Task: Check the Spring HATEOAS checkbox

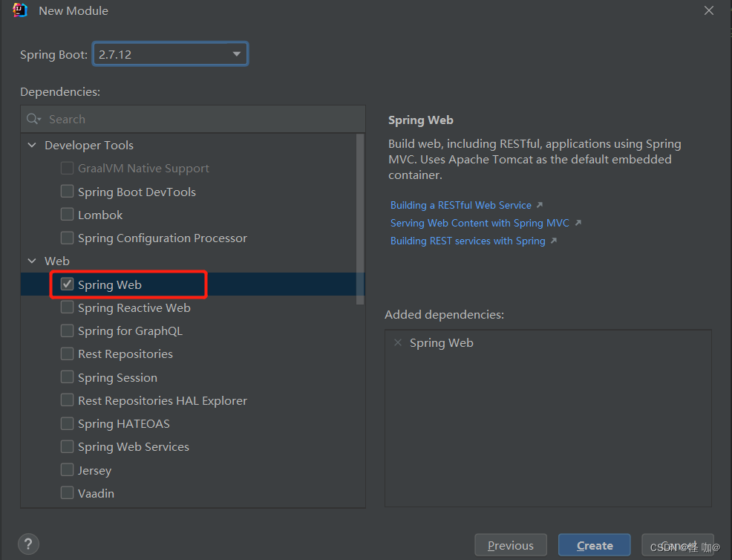Action: (68, 423)
